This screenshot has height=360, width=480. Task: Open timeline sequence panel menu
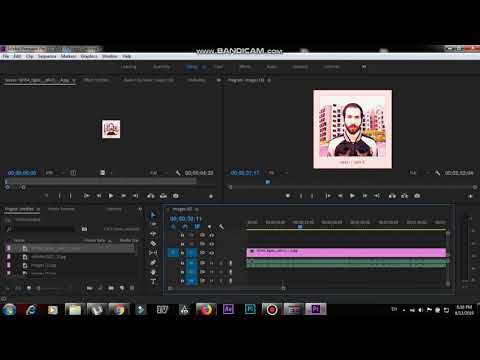pos(196,209)
